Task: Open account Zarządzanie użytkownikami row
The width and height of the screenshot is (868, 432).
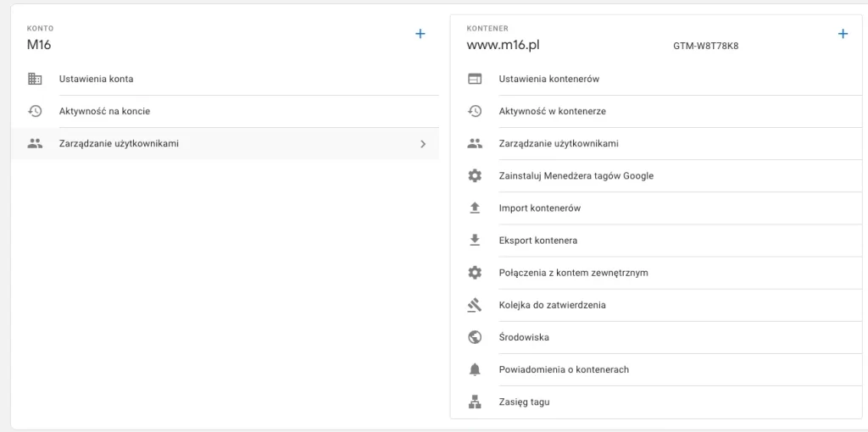Action: pos(225,144)
